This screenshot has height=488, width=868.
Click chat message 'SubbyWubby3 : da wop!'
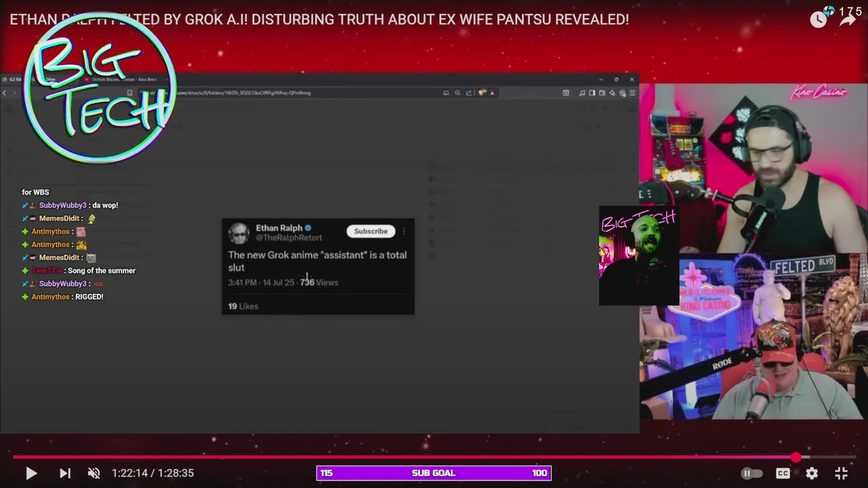[70, 205]
